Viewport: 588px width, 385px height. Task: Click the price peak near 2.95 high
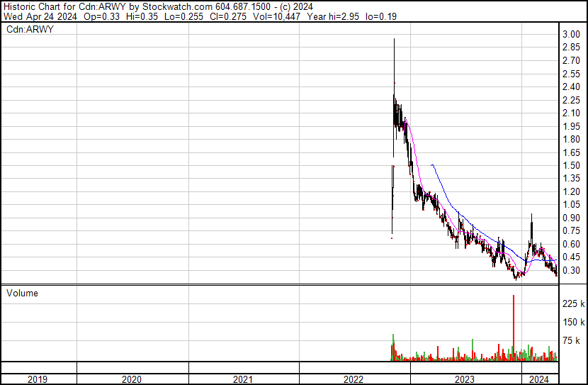pos(394,41)
